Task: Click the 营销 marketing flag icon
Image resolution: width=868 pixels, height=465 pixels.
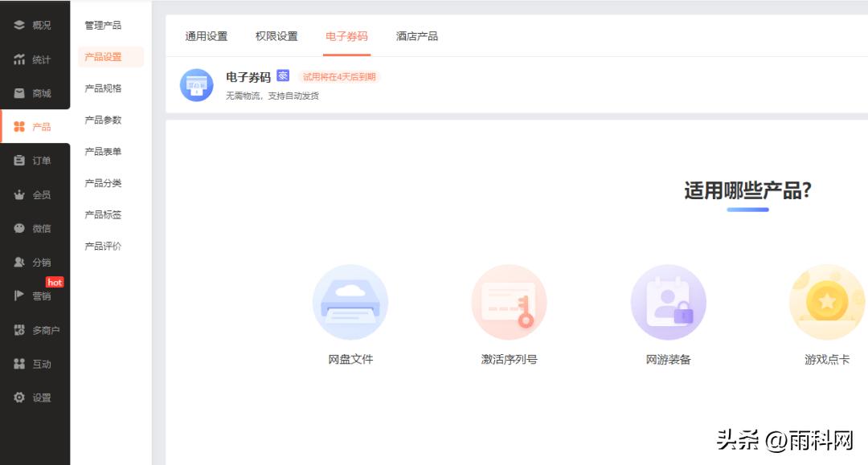Action: (x=19, y=296)
